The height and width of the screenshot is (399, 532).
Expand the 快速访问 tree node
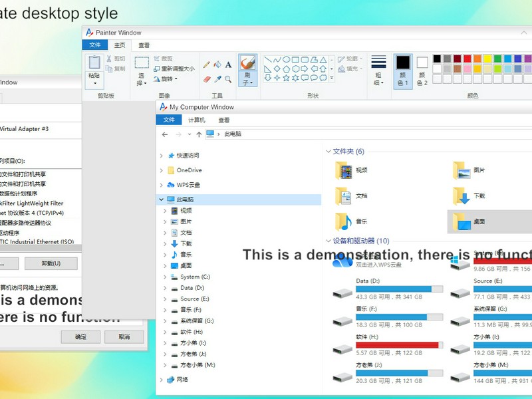coord(162,156)
